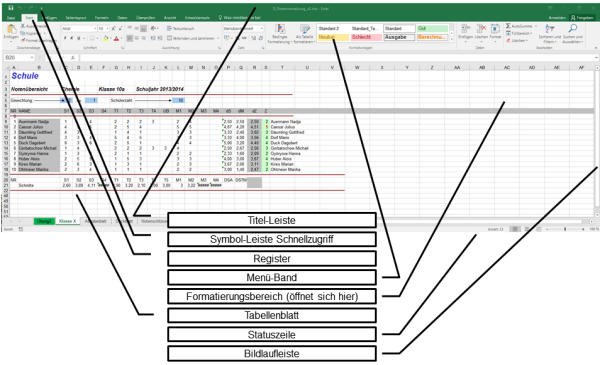Open the Name Box dropdown arrow
This screenshot has width=600, height=365.
(x=32, y=57)
